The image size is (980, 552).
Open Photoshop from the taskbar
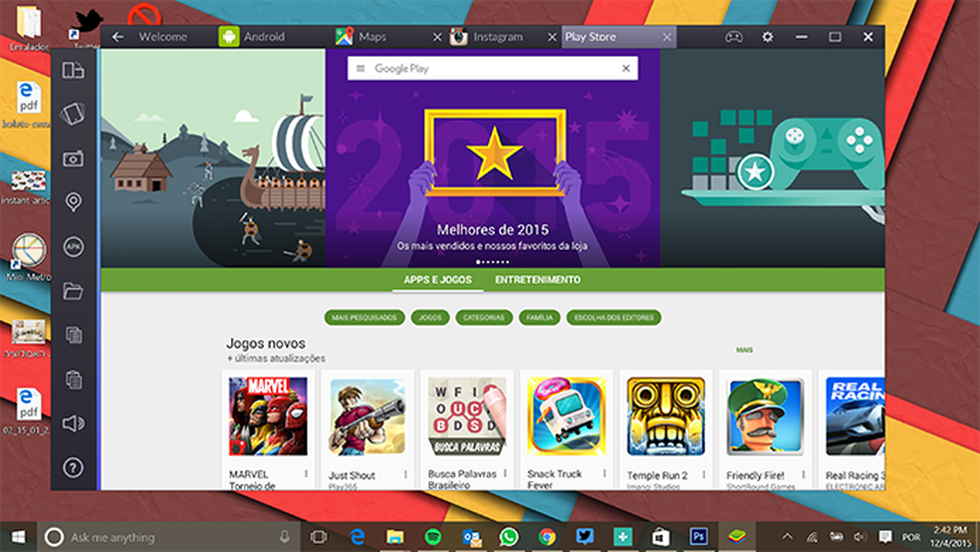pos(699,536)
